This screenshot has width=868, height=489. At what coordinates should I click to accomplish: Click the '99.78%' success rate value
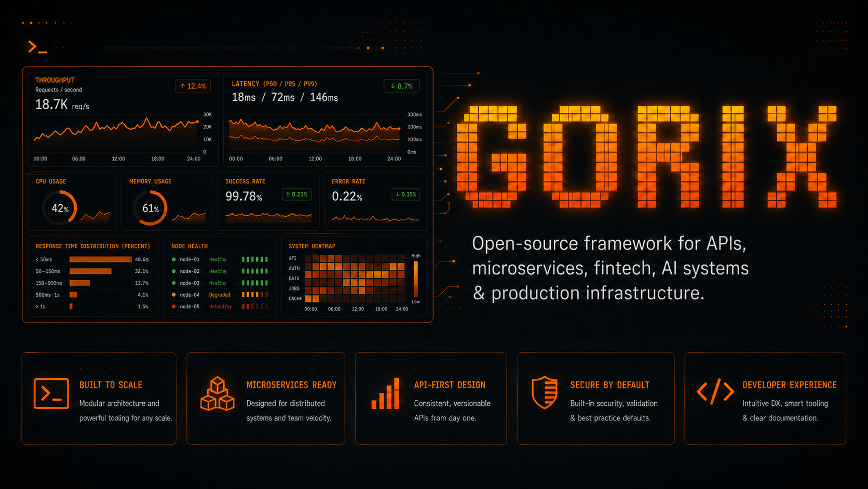(243, 196)
